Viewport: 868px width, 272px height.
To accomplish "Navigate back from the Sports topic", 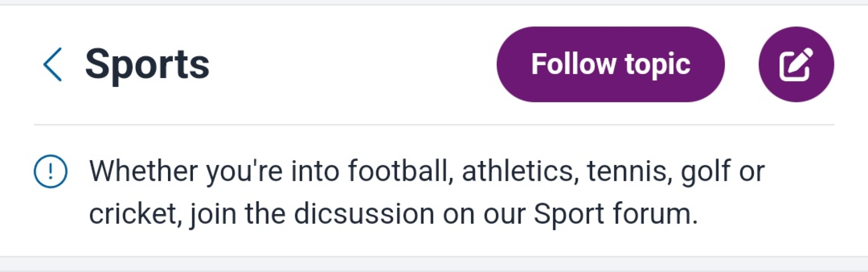I will pos(53,64).
